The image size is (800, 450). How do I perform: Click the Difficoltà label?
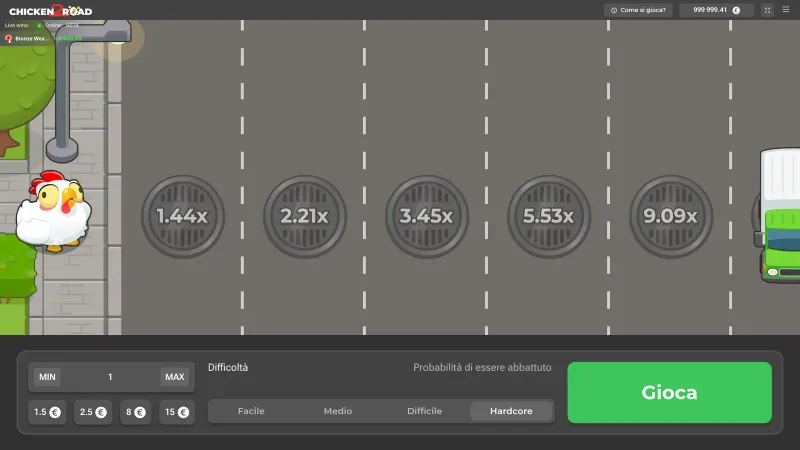228,367
